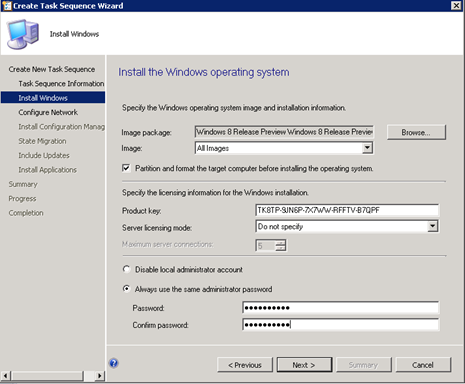Click the Confirm password field

click(341, 324)
